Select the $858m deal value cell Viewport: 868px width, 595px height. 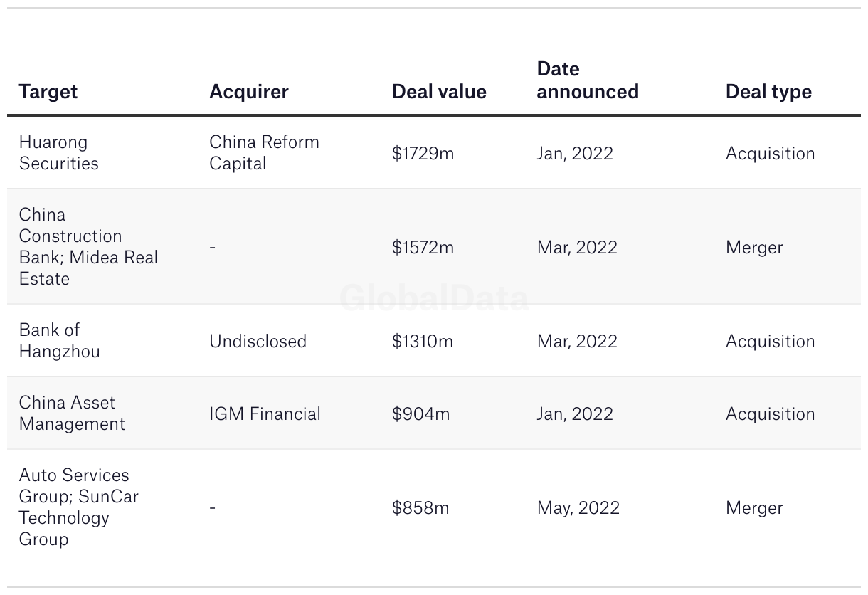tap(420, 508)
